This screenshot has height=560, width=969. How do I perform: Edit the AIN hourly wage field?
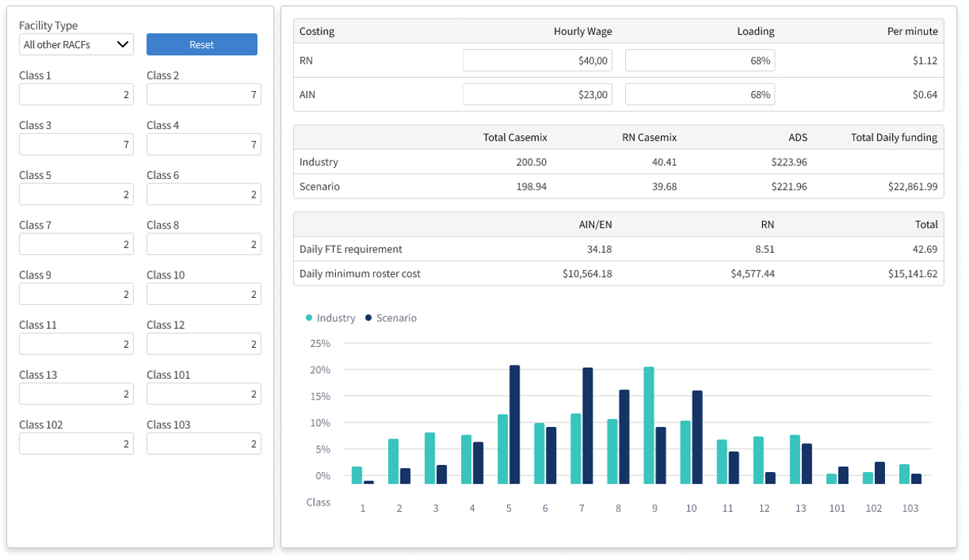tap(537, 94)
